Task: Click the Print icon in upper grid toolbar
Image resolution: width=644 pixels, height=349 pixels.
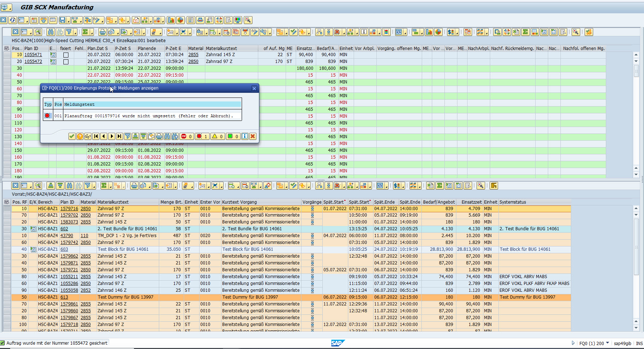Action: click(x=103, y=32)
